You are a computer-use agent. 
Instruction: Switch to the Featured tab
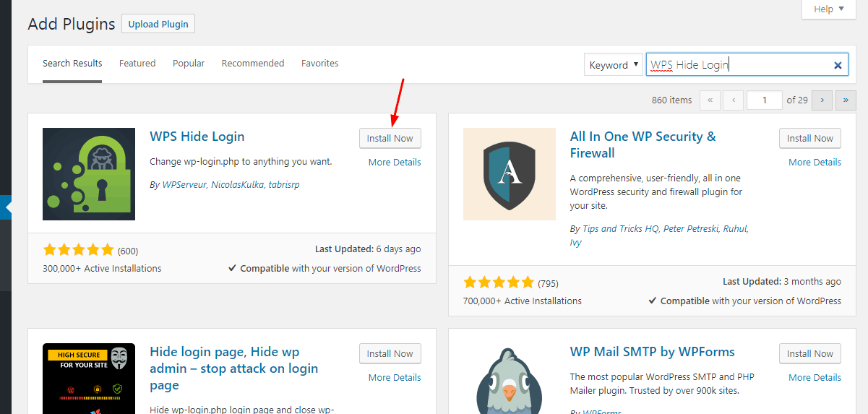point(137,64)
